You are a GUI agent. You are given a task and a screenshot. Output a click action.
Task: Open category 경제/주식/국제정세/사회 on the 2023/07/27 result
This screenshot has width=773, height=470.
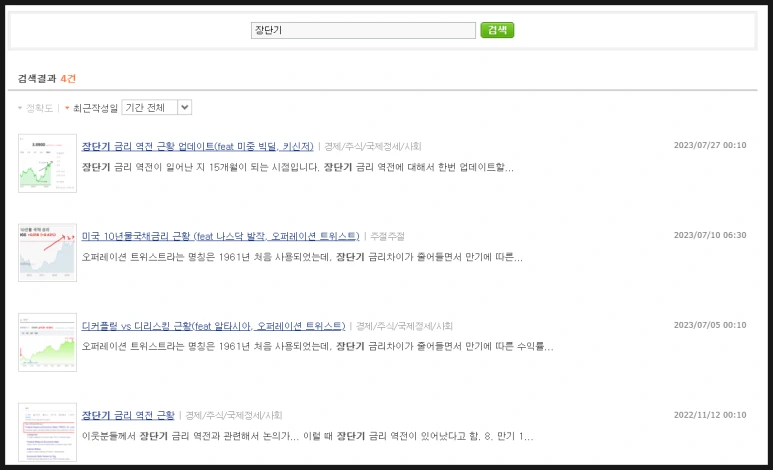[373, 146]
